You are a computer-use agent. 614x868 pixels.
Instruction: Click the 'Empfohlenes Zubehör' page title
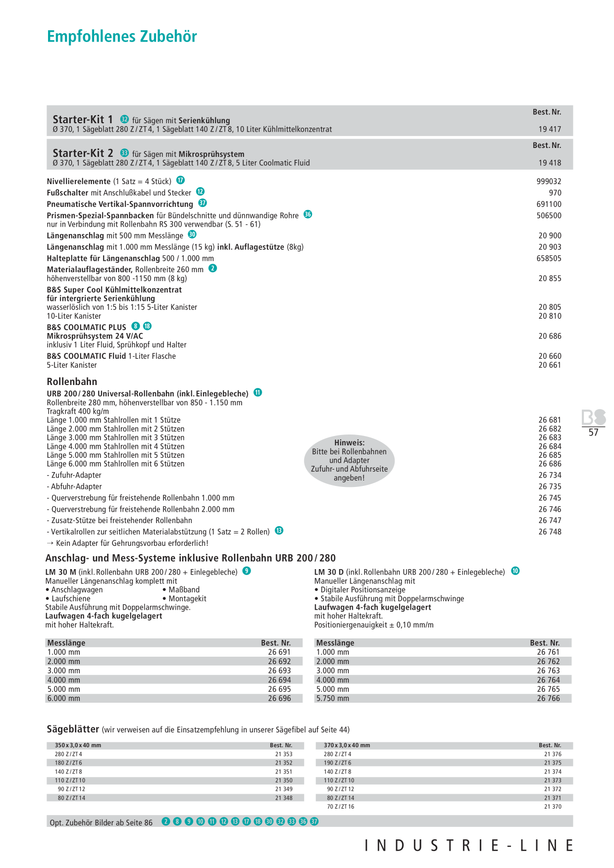tap(122, 37)
